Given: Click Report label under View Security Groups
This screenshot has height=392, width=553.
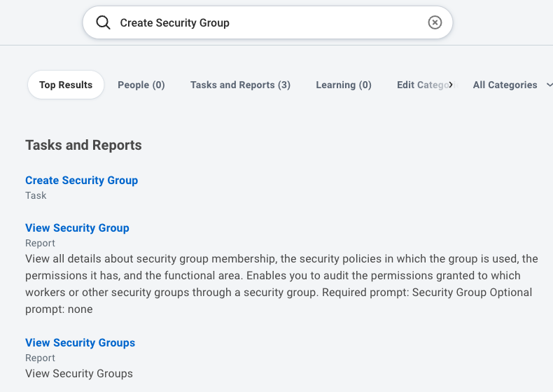Looking at the screenshot, I should click(x=40, y=358).
